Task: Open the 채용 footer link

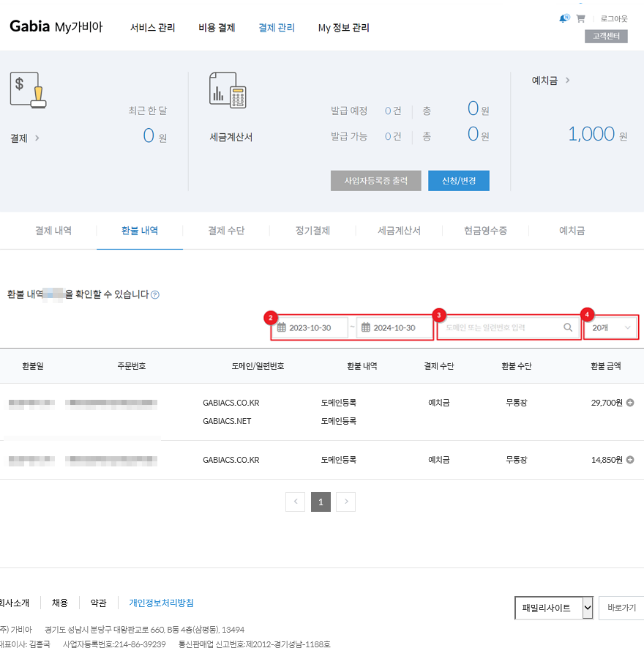Action: coord(60,603)
